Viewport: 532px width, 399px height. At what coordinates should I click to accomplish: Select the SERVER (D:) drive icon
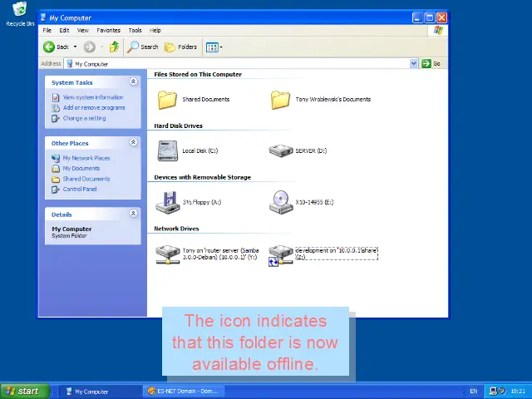[x=281, y=151]
